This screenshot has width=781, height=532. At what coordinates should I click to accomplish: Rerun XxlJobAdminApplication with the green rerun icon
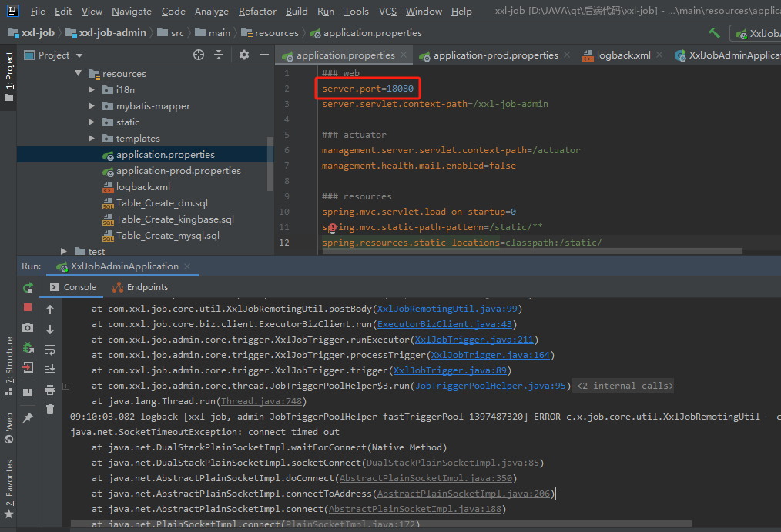28,287
